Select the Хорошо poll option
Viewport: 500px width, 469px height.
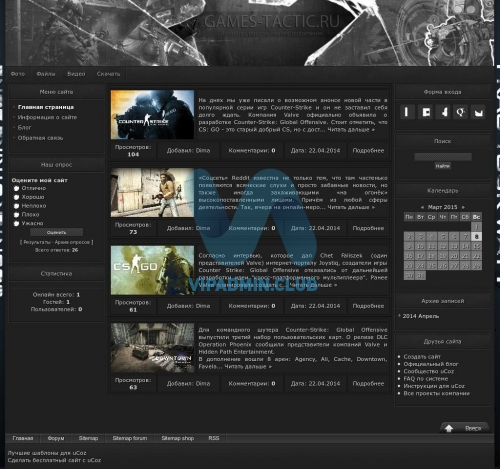point(16,197)
